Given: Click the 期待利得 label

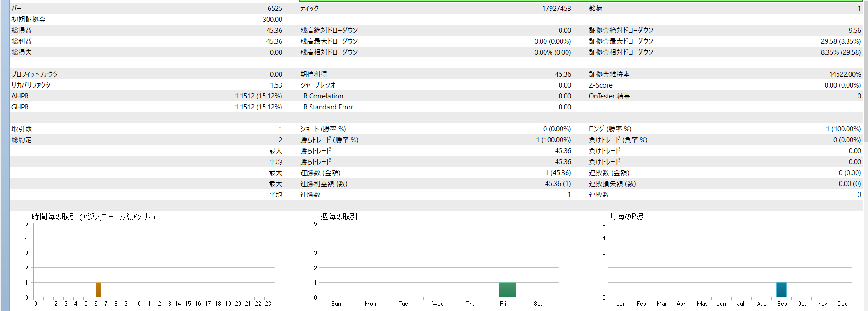Looking at the screenshot, I should click(x=313, y=74).
